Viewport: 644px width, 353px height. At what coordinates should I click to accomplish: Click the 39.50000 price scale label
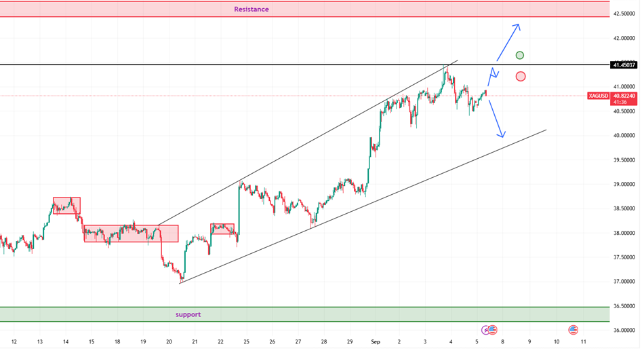point(624,160)
